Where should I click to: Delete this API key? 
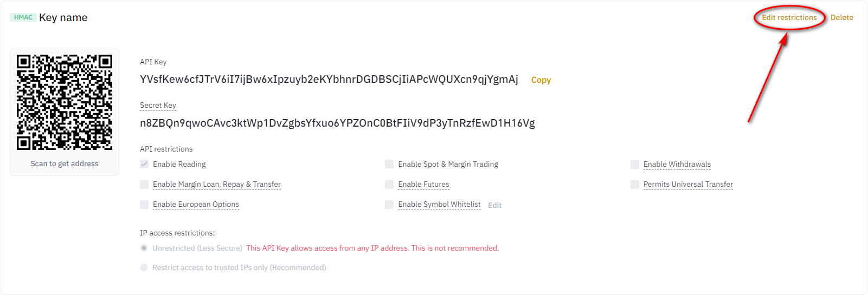point(841,17)
